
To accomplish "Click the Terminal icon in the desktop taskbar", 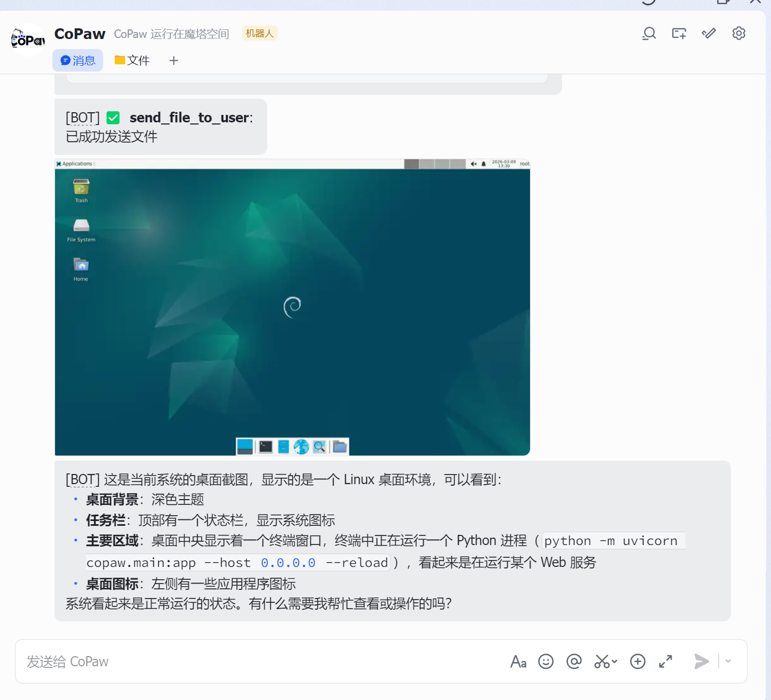I will click(x=265, y=447).
